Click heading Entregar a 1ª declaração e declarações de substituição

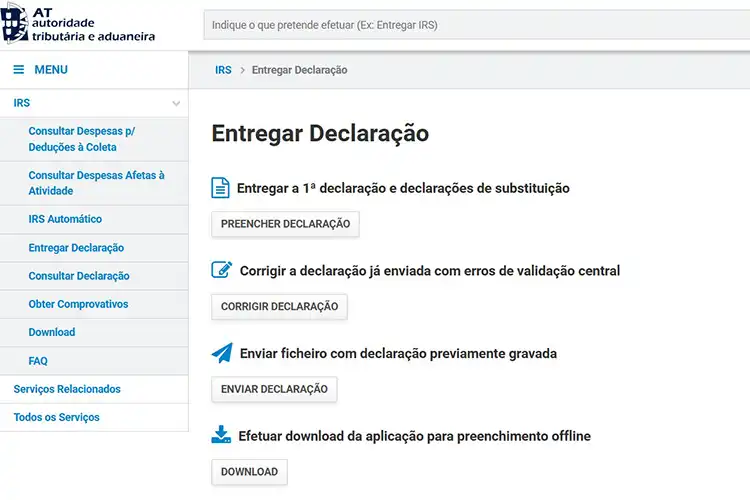click(x=403, y=189)
